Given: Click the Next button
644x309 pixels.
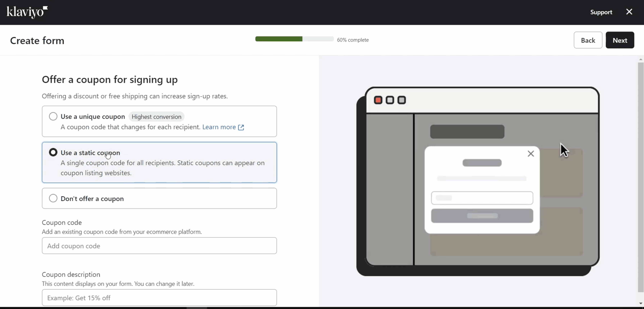Looking at the screenshot, I should (620, 40).
